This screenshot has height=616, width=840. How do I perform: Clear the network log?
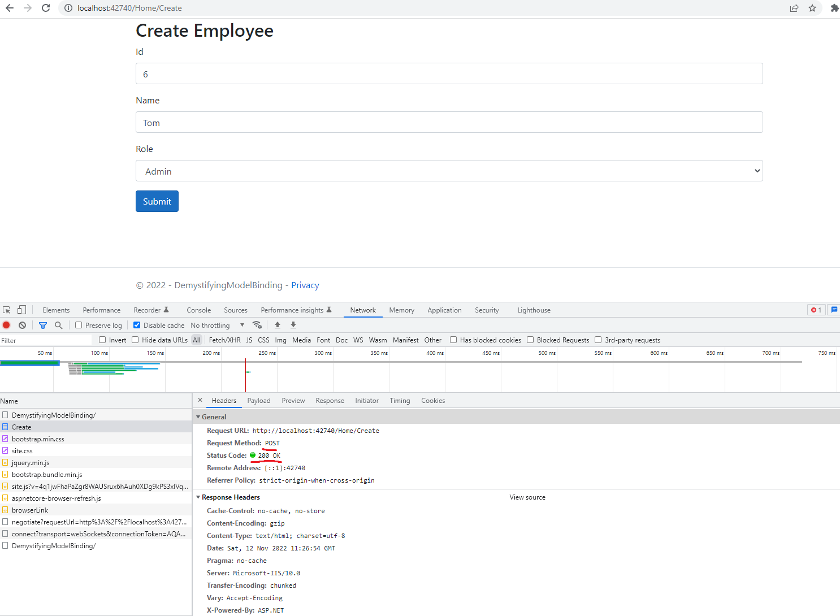pyautogui.click(x=22, y=325)
